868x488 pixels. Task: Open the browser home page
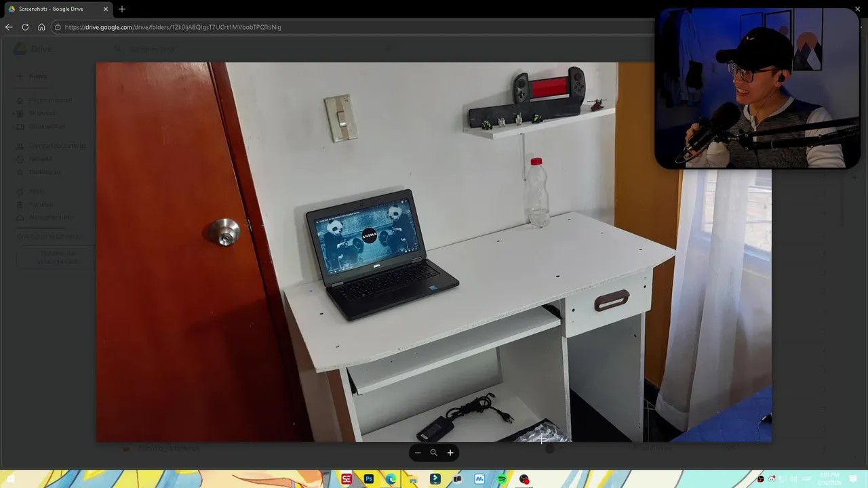click(41, 27)
